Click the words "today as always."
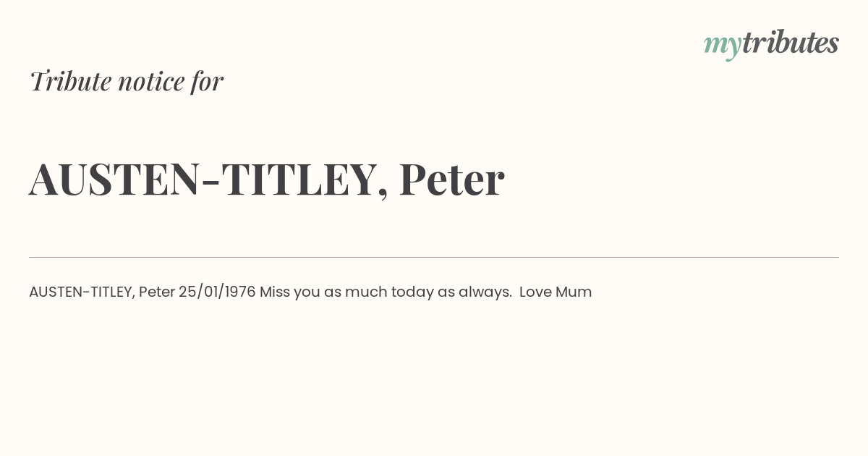868x456 pixels. pyautogui.click(x=452, y=292)
